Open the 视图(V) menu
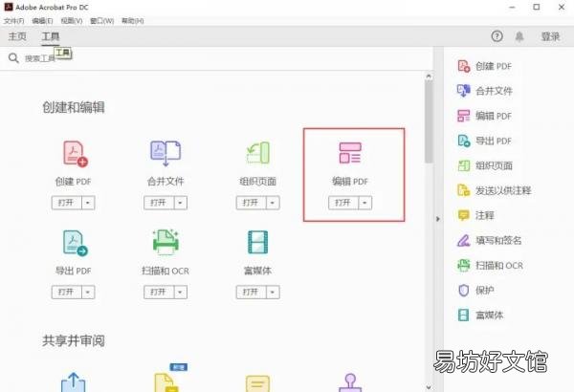Screen dimensions: 574x392 (72, 21)
